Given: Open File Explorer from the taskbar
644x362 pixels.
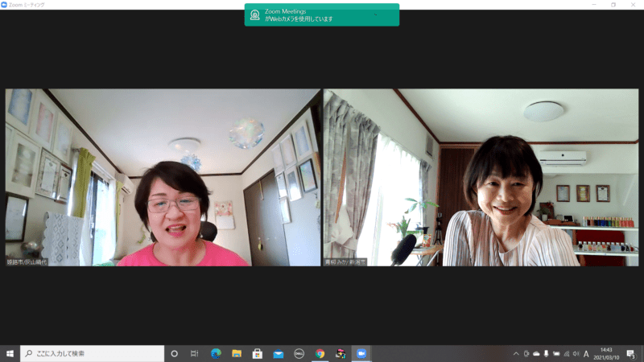Looking at the screenshot, I should (x=237, y=353).
